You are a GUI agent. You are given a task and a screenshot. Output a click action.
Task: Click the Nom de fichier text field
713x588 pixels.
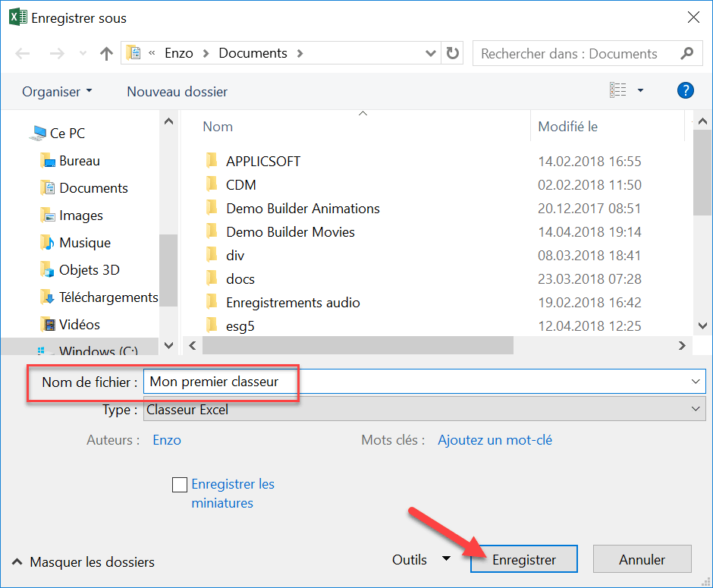(417, 382)
